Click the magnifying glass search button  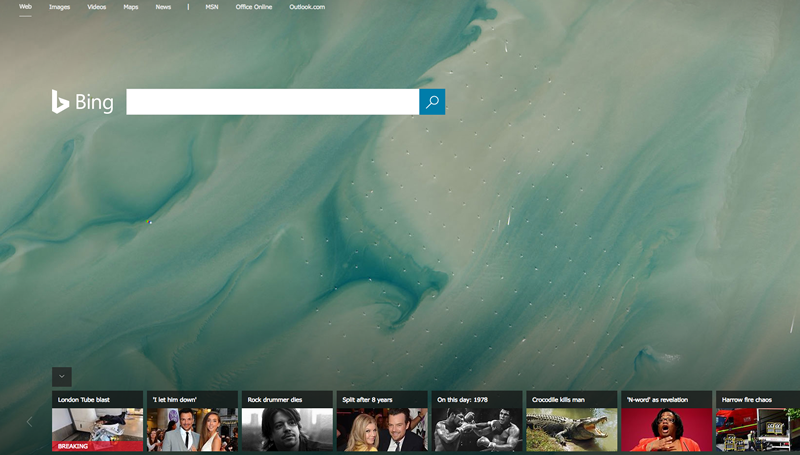tap(432, 102)
